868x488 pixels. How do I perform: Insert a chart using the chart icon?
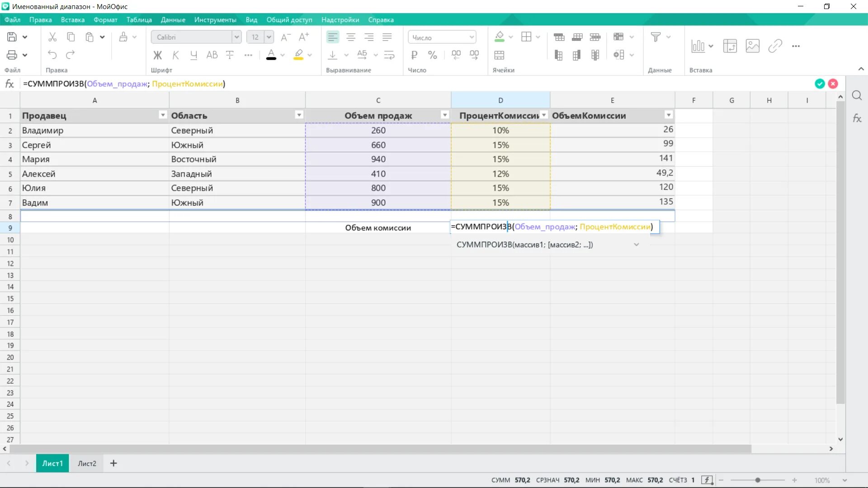click(x=698, y=46)
